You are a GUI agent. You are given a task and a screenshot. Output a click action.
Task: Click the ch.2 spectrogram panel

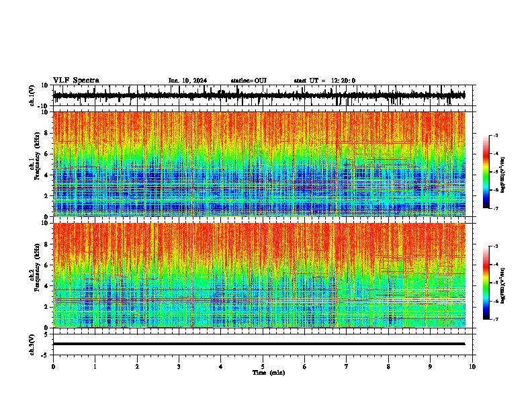[259, 275]
